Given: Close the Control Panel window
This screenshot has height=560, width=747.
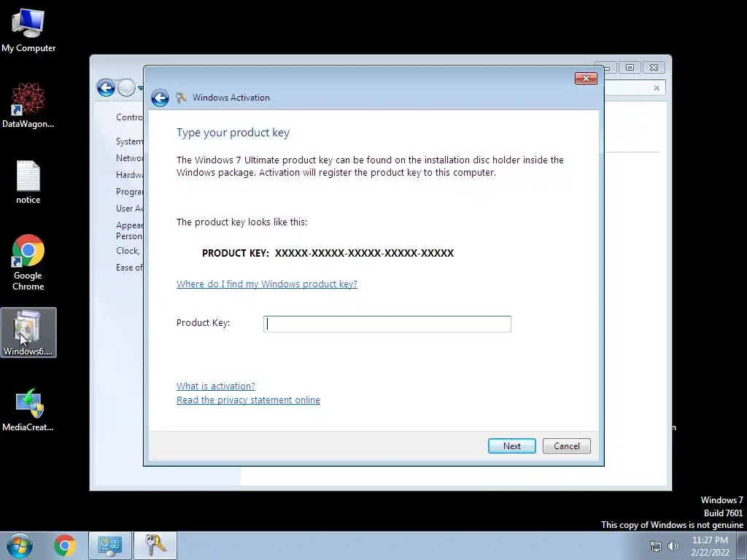Looking at the screenshot, I should pyautogui.click(x=654, y=68).
